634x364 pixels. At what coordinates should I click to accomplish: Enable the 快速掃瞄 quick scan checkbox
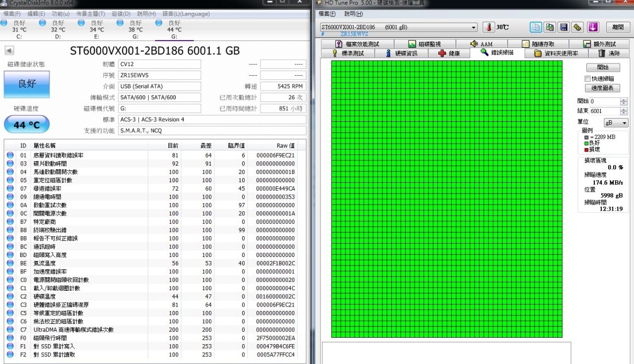coord(587,79)
